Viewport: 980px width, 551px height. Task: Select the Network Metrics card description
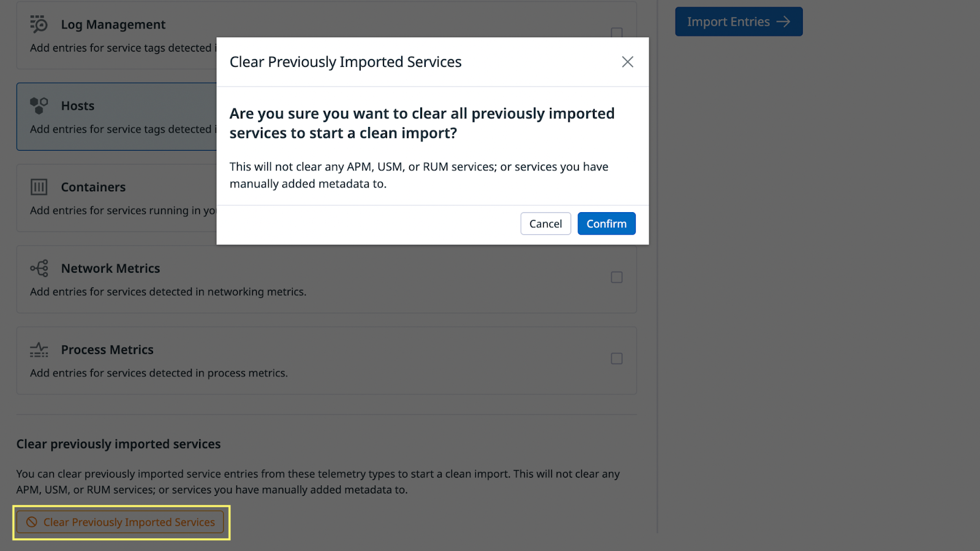[x=168, y=292]
